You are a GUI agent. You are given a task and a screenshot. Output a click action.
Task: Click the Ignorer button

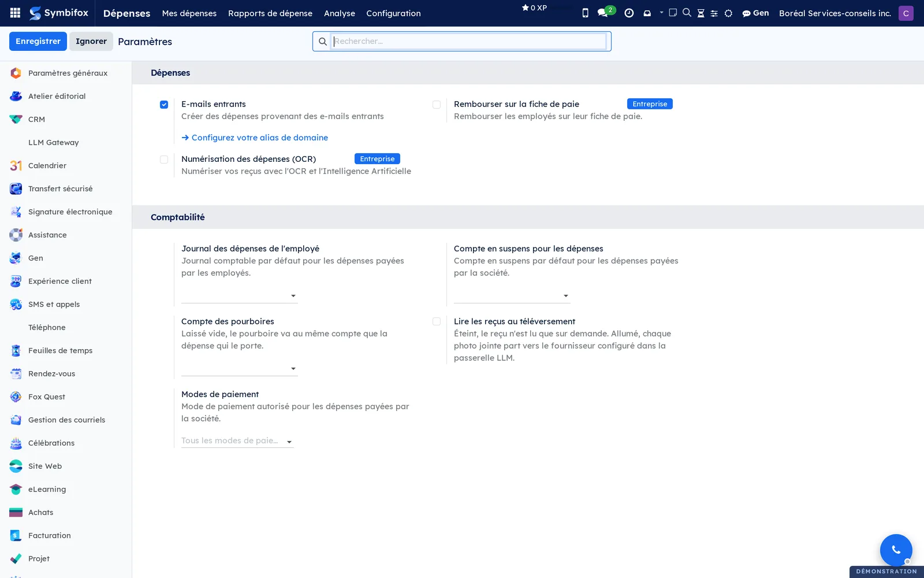point(91,41)
